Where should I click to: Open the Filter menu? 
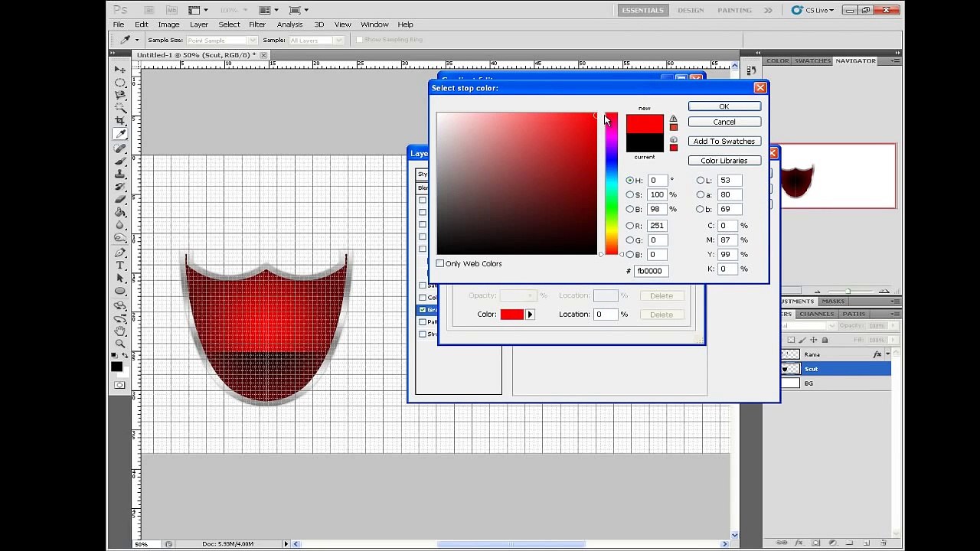[x=257, y=24]
